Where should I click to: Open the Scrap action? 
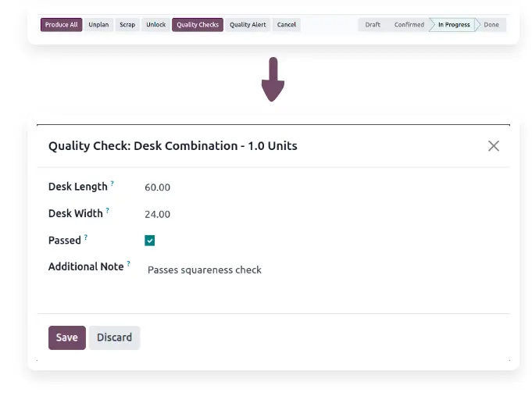(127, 25)
